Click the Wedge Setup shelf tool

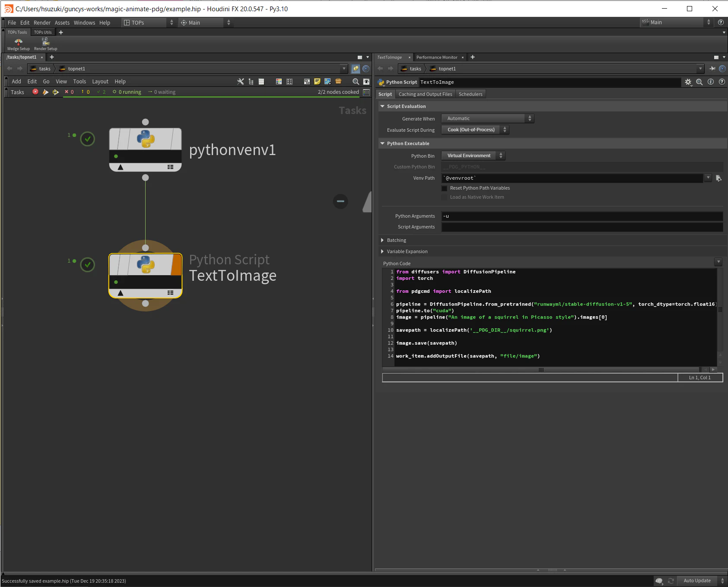tap(18, 44)
